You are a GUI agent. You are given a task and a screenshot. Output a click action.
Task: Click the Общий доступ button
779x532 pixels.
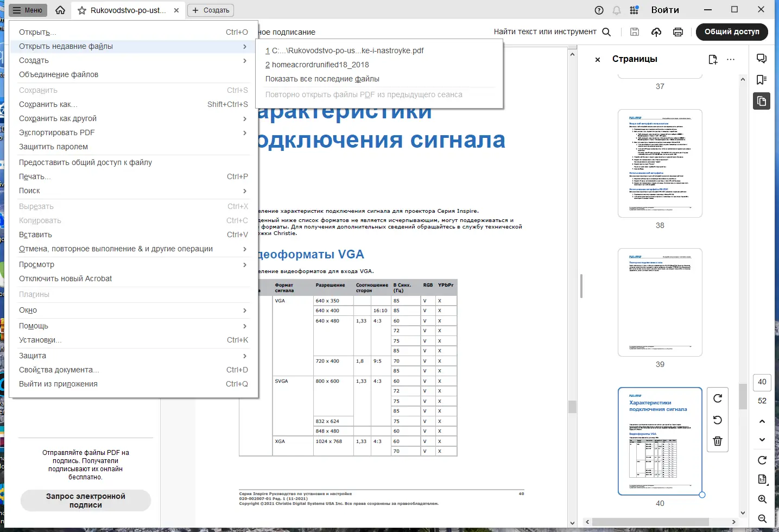tap(732, 32)
